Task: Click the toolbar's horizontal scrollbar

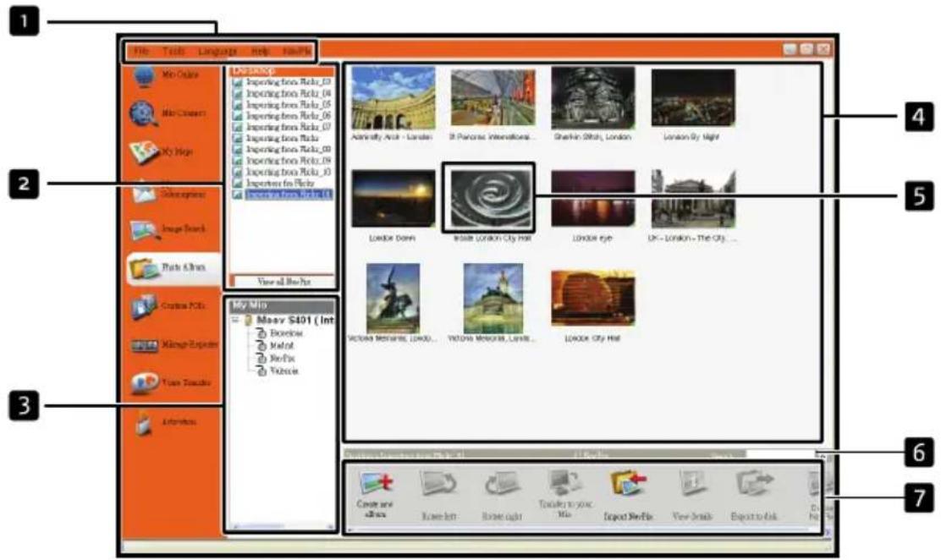Action: pyautogui.click(x=582, y=530)
